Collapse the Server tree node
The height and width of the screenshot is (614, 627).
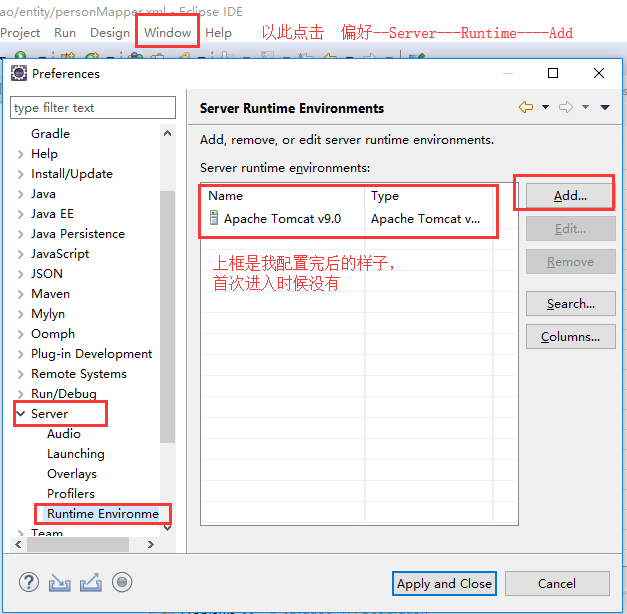(x=21, y=414)
